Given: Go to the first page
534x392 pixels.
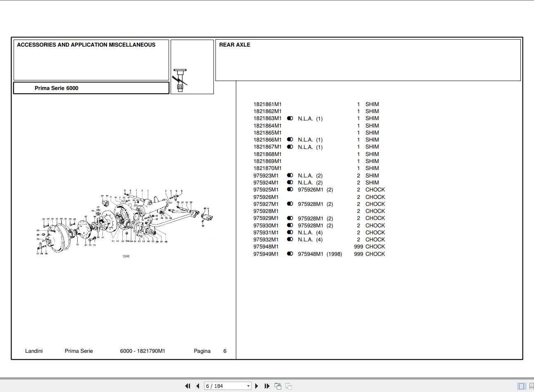Looking at the screenshot, I should (x=187, y=386).
